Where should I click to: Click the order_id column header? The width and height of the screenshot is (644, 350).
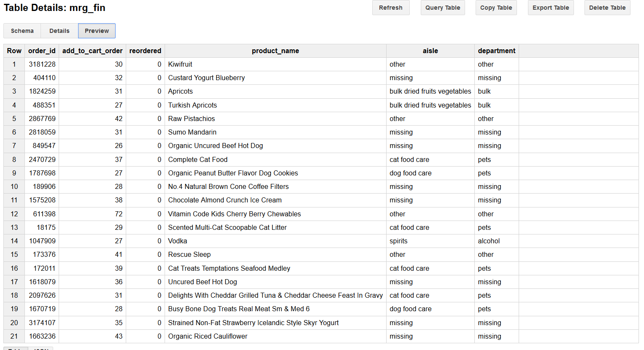[42, 51]
